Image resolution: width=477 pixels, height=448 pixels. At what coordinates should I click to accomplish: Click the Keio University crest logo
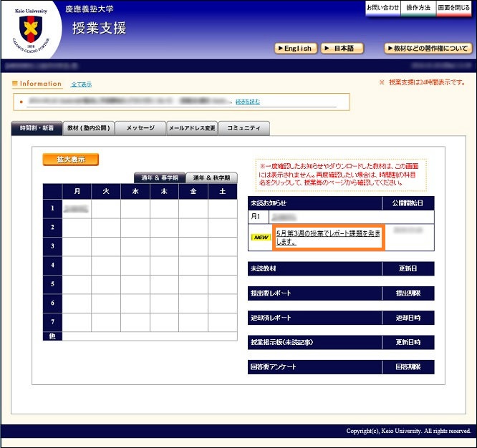[x=30, y=31]
